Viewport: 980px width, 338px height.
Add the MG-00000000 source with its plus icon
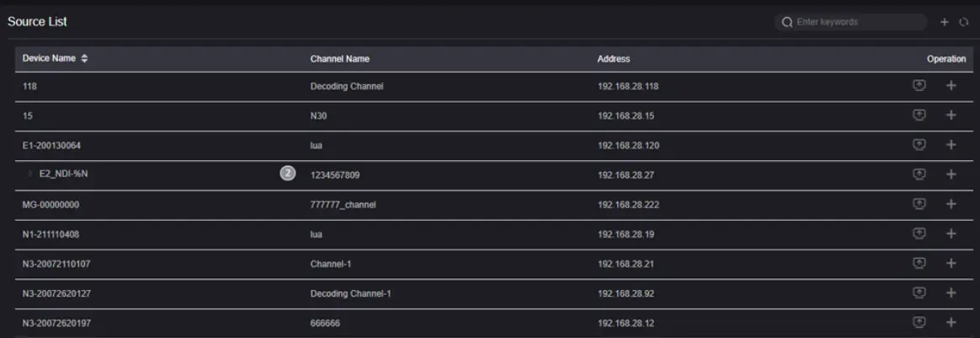point(951,204)
